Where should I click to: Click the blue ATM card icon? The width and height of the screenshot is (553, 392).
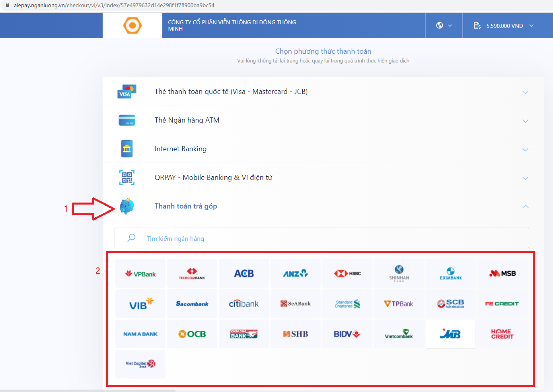pyautogui.click(x=127, y=120)
